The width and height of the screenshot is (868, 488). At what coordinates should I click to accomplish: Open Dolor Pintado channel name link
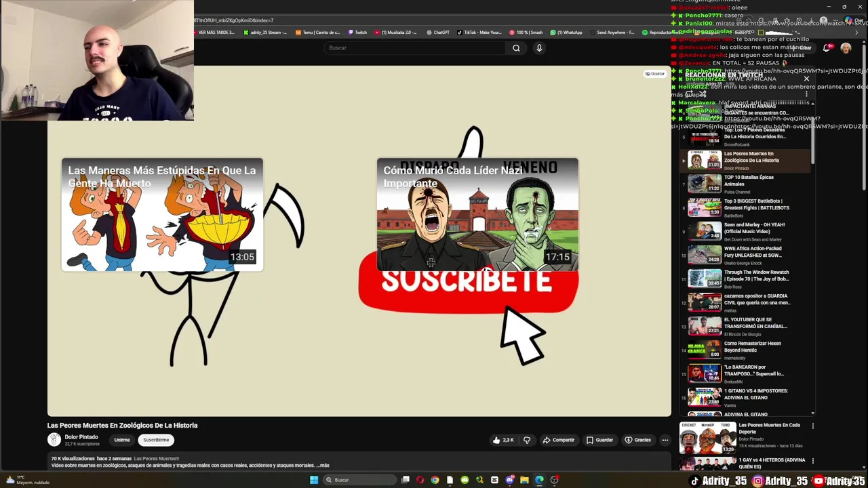pos(81,437)
